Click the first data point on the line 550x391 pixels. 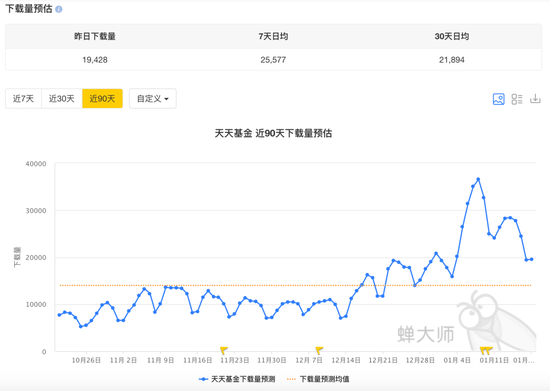point(59,315)
